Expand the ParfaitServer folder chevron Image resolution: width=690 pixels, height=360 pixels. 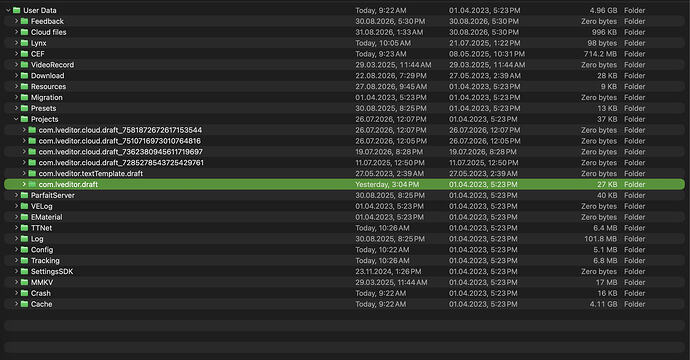(x=16, y=195)
